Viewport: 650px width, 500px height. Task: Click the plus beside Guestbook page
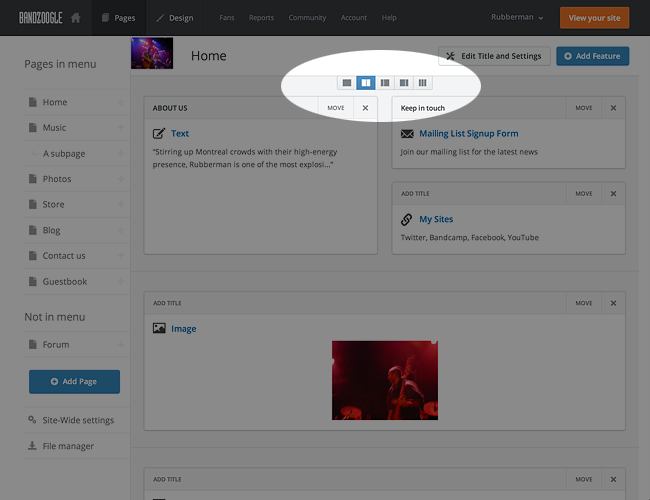(121, 282)
